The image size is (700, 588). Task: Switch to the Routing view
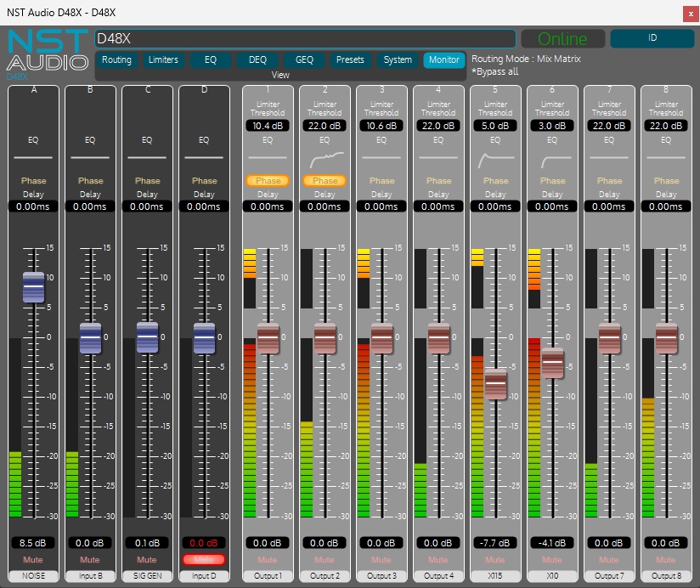tap(116, 59)
